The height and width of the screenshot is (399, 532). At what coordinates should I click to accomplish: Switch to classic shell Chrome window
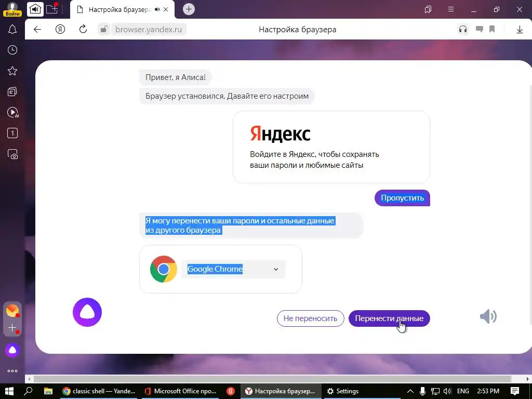coord(99,391)
